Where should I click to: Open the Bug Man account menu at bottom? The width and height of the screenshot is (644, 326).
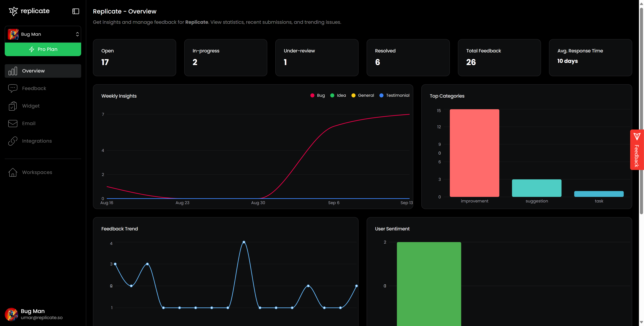tap(34, 314)
